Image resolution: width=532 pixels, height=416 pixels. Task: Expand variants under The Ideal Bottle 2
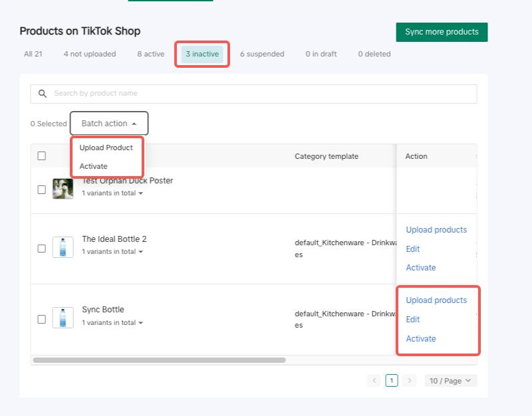click(x=112, y=252)
